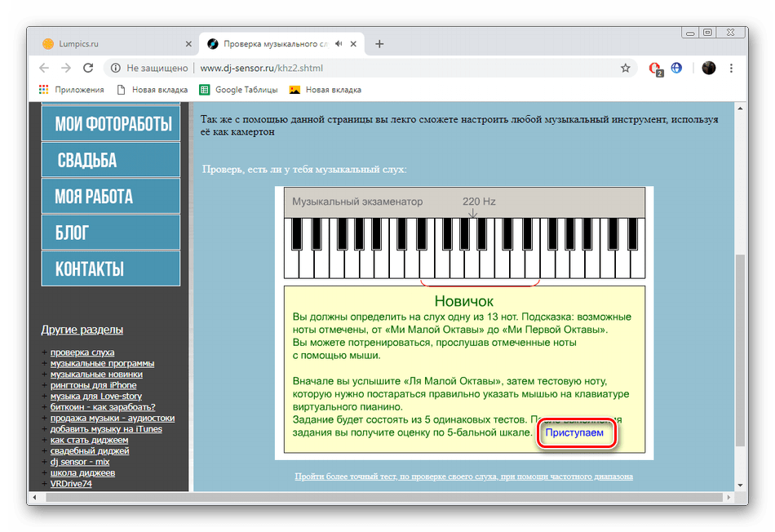The width and height of the screenshot is (775, 532).
Task: Open a new tab with the plus button
Action: pyautogui.click(x=379, y=44)
